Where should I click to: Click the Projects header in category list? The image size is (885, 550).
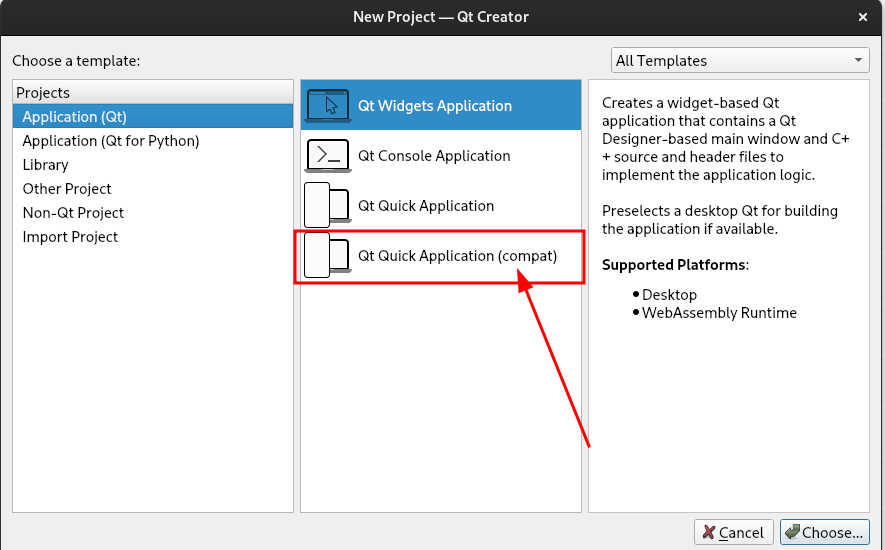(x=153, y=92)
